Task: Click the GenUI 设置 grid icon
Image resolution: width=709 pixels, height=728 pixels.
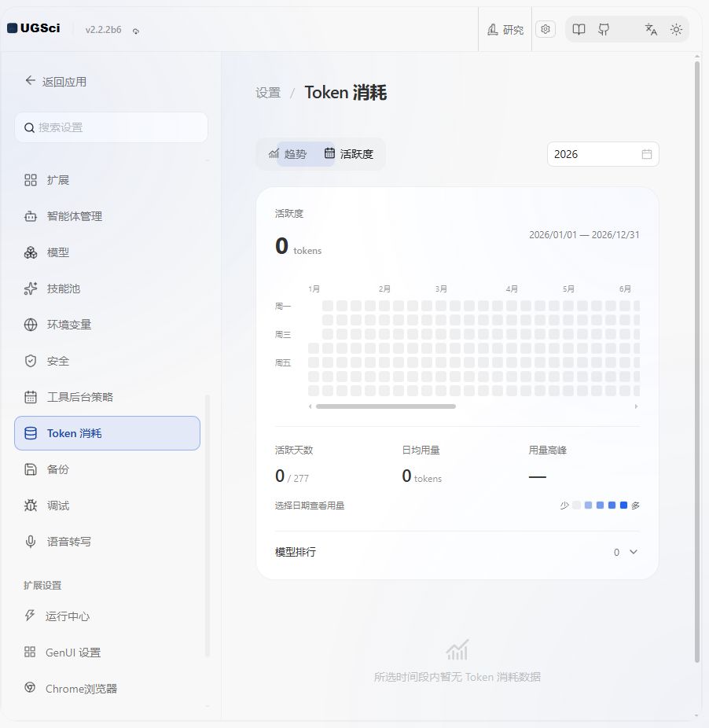Action: [30, 652]
